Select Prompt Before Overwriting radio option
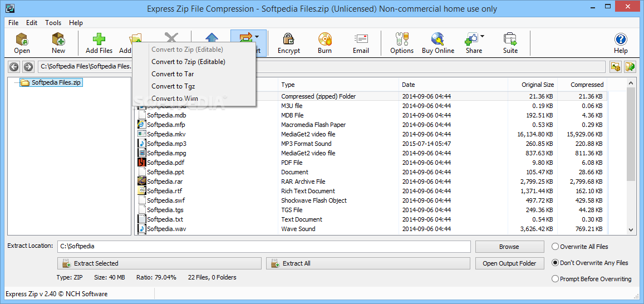644x304 pixels. pos(555,279)
